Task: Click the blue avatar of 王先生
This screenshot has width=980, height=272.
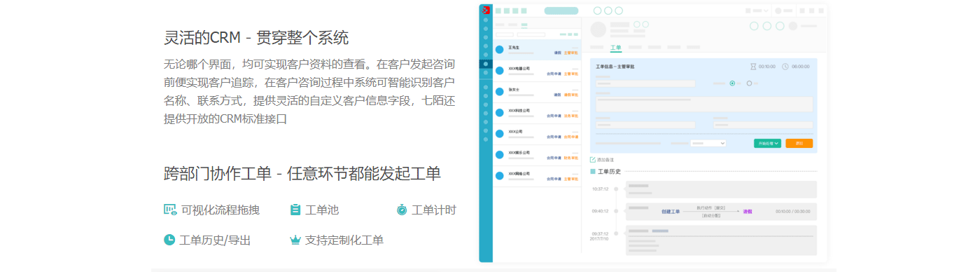Action: (x=500, y=50)
